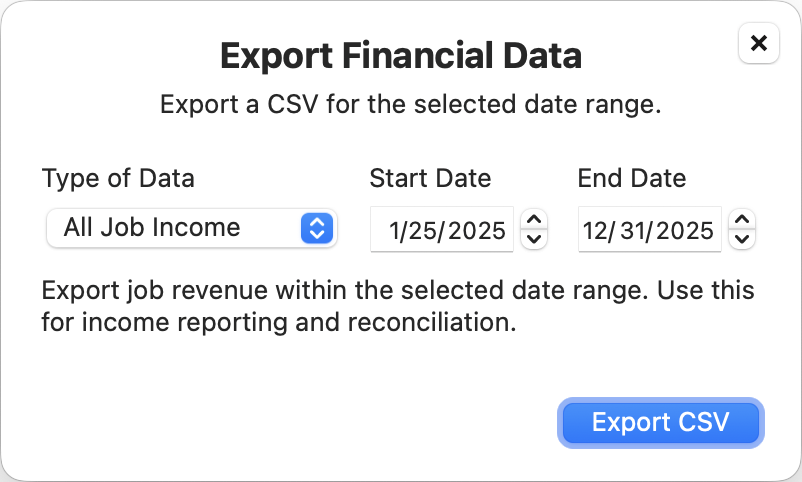Close the Export Financial Data dialog

coord(758,43)
